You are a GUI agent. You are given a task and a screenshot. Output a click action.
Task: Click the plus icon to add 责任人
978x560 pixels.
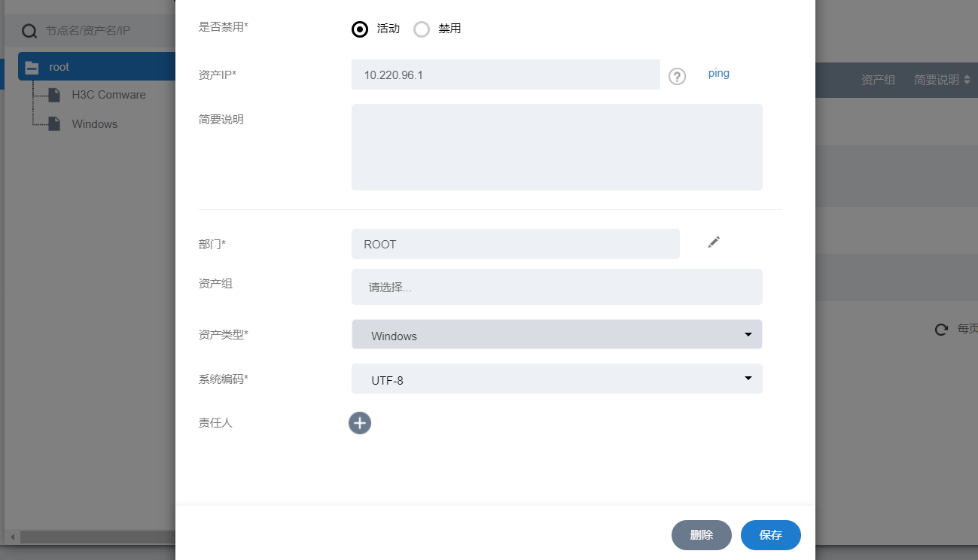[x=360, y=423]
